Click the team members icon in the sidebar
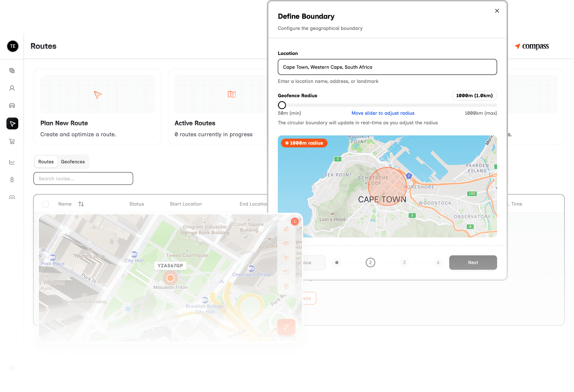The height and width of the screenshot is (392, 574). 12,197
